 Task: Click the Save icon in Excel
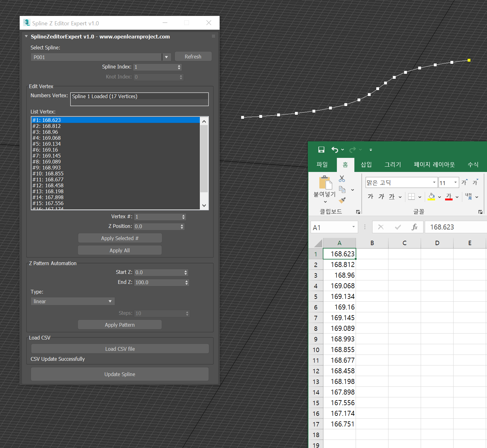321,150
